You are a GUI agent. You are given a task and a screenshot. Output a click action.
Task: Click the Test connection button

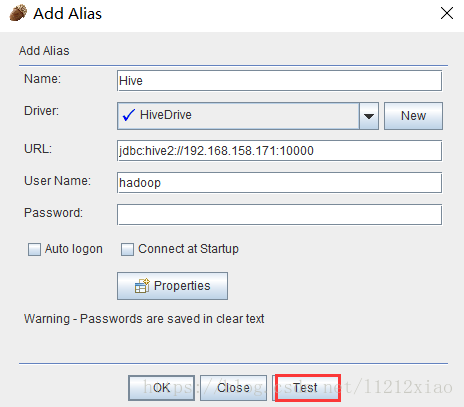[306, 388]
